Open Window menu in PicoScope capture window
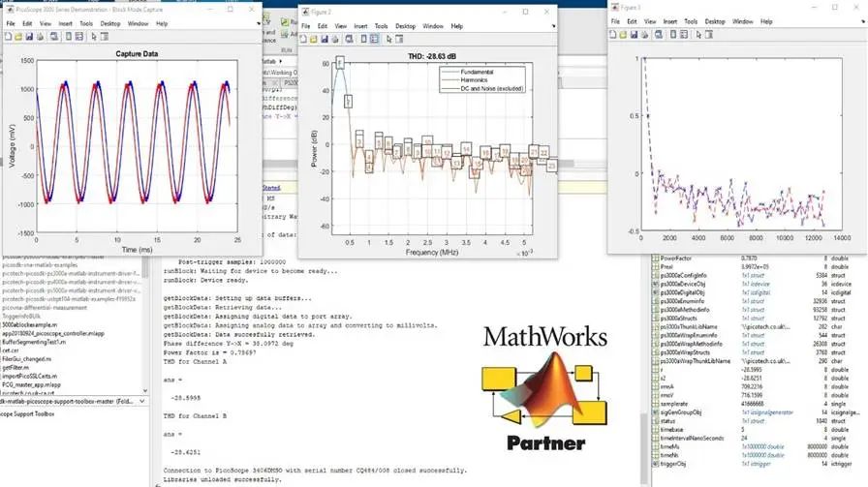The width and height of the screenshot is (868, 487). point(138,24)
